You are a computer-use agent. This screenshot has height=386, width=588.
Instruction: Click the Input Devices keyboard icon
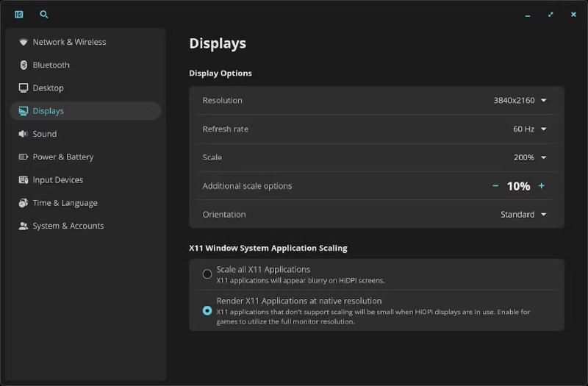[24, 179]
